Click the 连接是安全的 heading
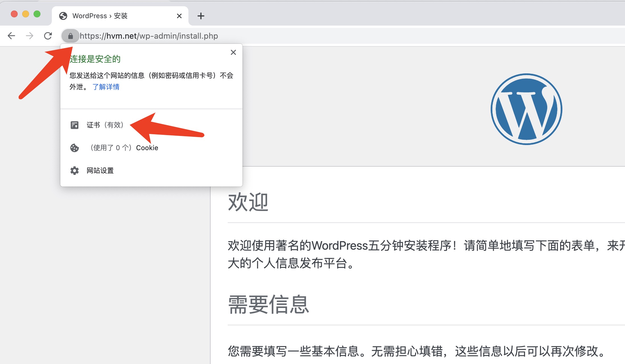The width and height of the screenshot is (625, 364). click(x=95, y=59)
